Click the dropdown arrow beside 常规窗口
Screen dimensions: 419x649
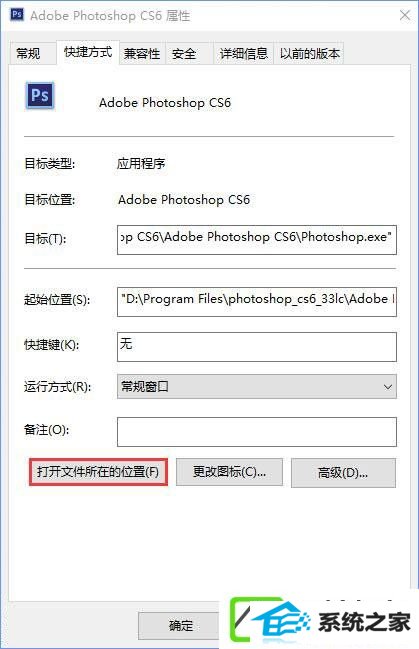[388, 387]
